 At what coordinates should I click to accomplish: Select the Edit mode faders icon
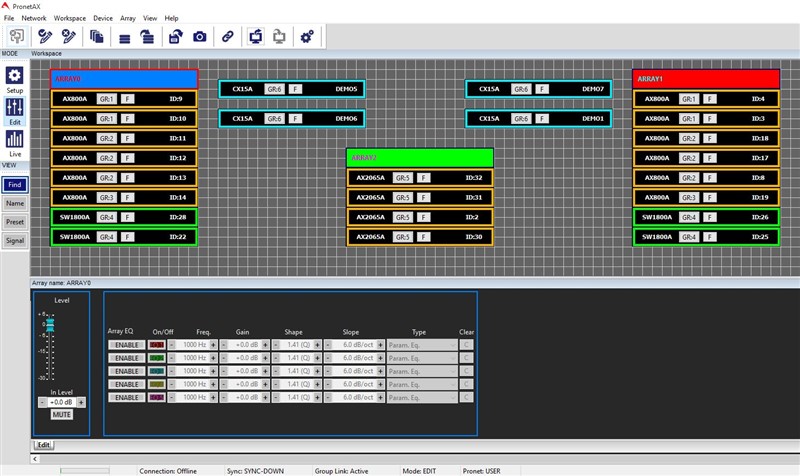coord(14,107)
